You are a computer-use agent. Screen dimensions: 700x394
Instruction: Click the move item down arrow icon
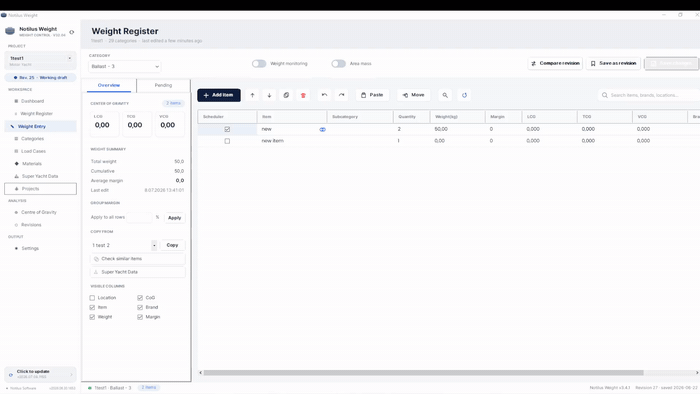269,95
